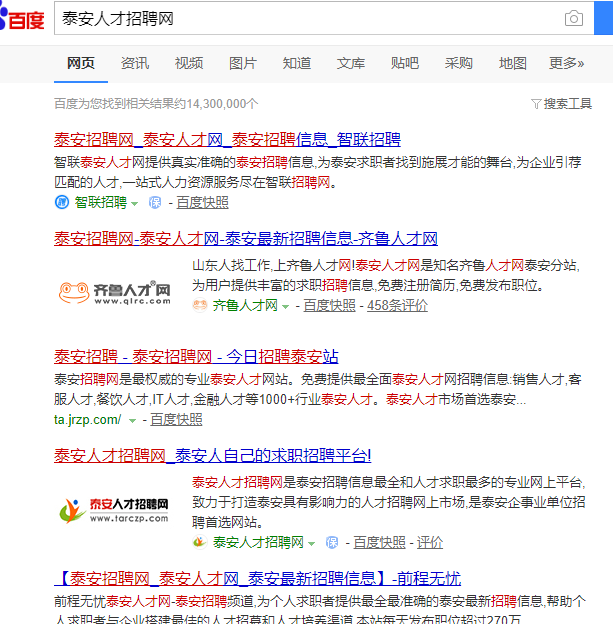The height and width of the screenshot is (624, 613).
Task: Open 百度快照 for ta.jrzp.com result
Action: click(x=176, y=419)
